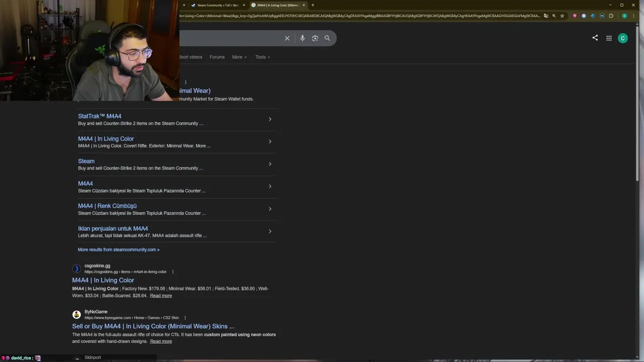This screenshot has width=644, height=362.
Task: Open the pink shield extension icon
Action: (575, 16)
